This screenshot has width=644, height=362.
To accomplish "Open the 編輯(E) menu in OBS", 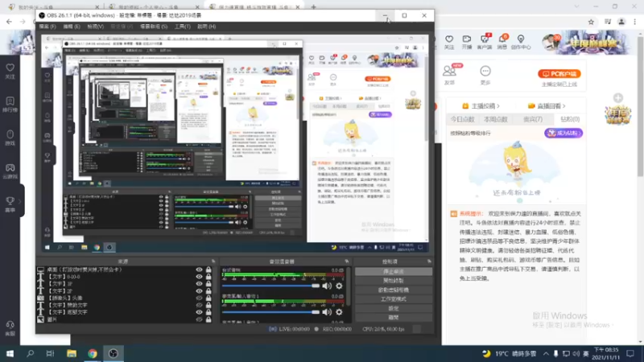I will point(72,27).
